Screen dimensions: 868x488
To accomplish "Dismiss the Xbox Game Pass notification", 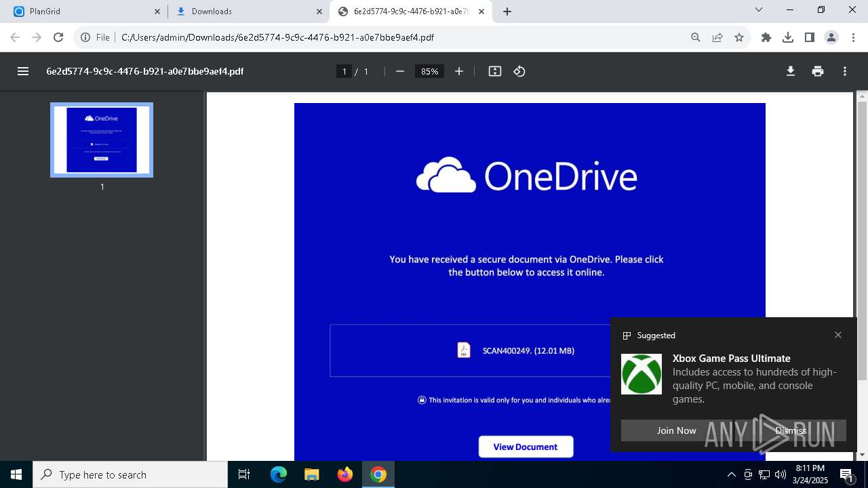I will coord(791,430).
